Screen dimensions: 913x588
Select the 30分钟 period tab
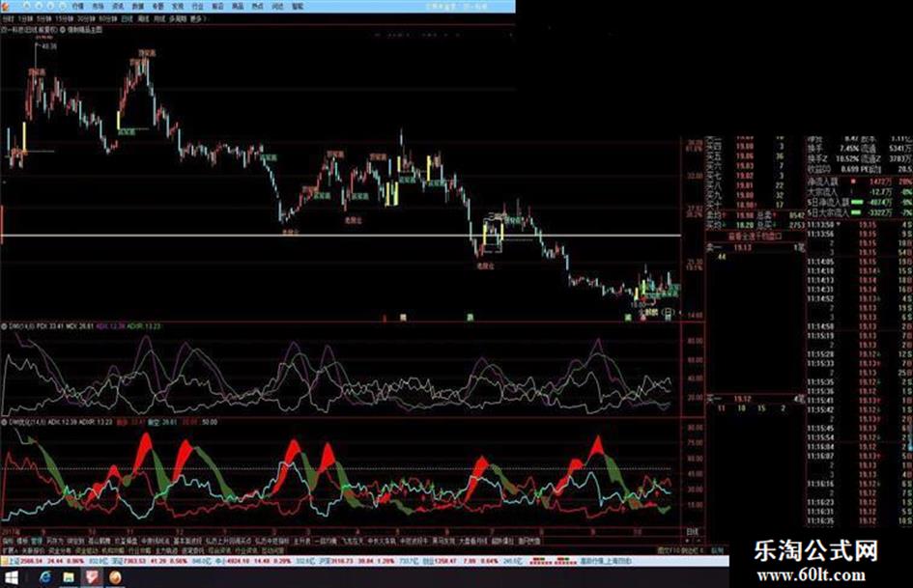pyautogui.click(x=87, y=19)
